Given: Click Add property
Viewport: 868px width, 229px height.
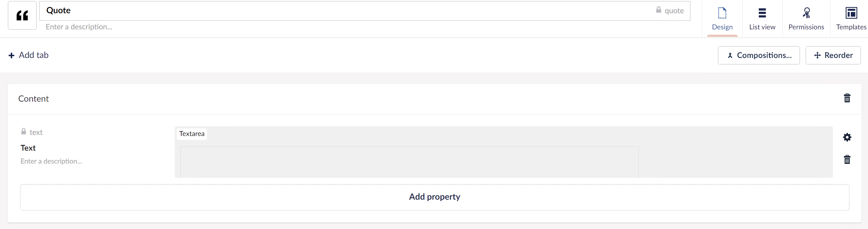Looking at the screenshot, I should point(434,197).
